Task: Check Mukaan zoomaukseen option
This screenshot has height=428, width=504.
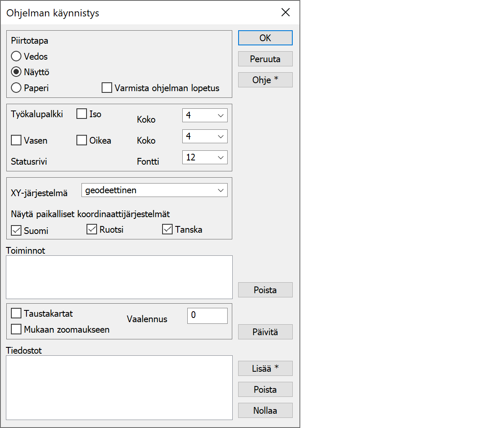Action: click(x=16, y=329)
